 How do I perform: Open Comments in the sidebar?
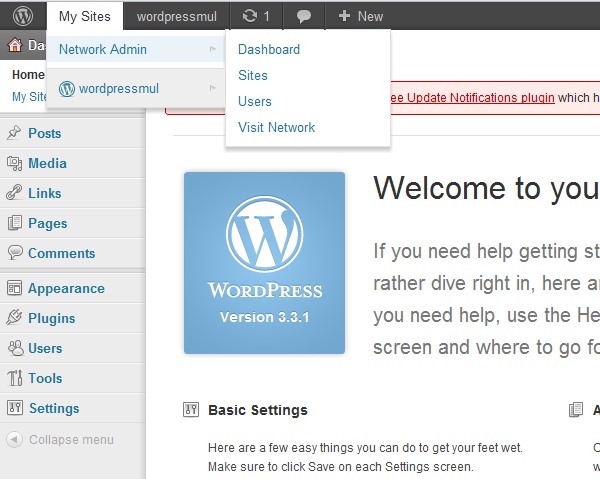[x=62, y=253]
